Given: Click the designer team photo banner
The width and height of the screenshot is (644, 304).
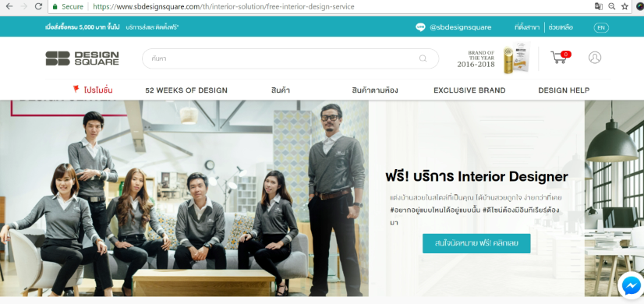Looking at the screenshot, I should (184, 198).
